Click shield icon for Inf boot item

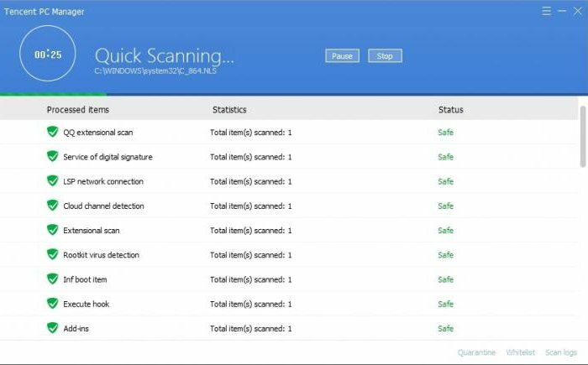pyautogui.click(x=52, y=279)
